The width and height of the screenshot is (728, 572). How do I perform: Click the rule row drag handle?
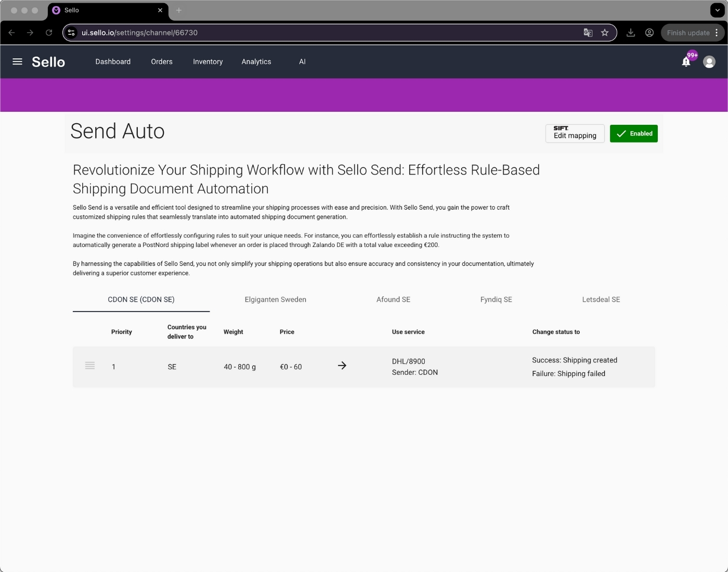tap(90, 366)
